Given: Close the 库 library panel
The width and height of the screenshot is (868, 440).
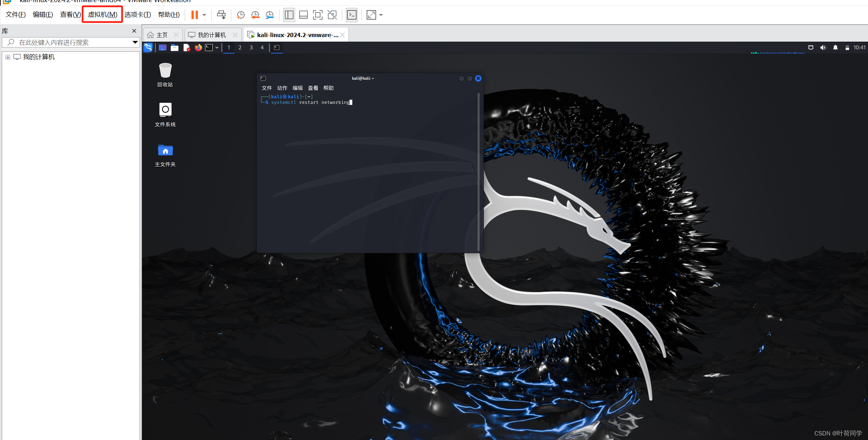Looking at the screenshot, I should (134, 31).
